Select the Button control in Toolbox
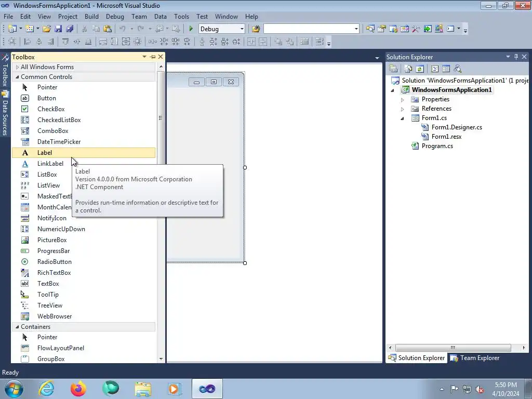 pos(84,98)
